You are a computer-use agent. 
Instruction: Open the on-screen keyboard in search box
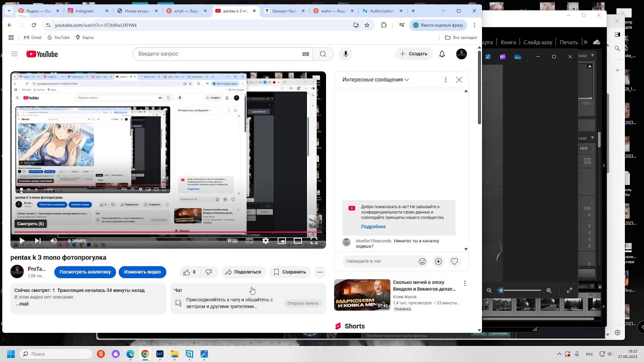[x=305, y=54]
